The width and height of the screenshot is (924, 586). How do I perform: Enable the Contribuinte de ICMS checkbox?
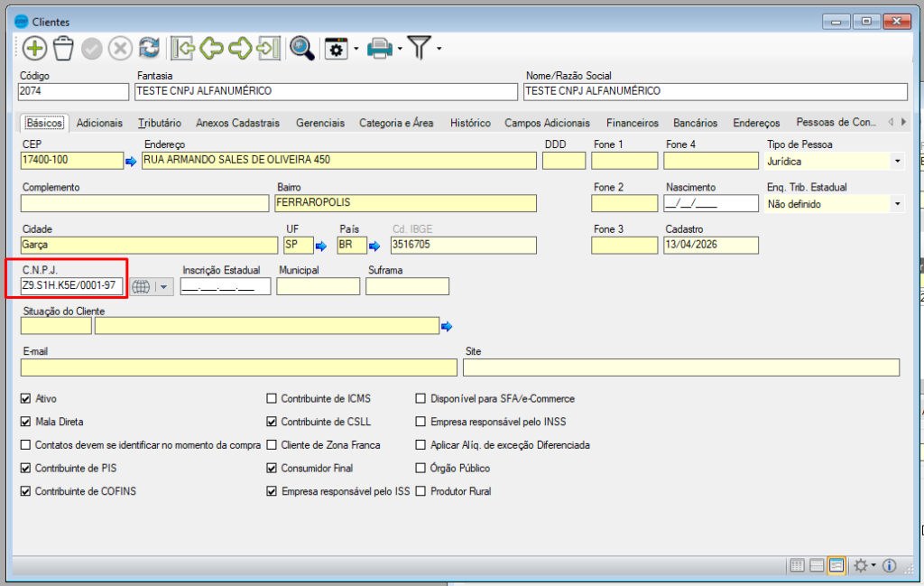click(272, 398)
